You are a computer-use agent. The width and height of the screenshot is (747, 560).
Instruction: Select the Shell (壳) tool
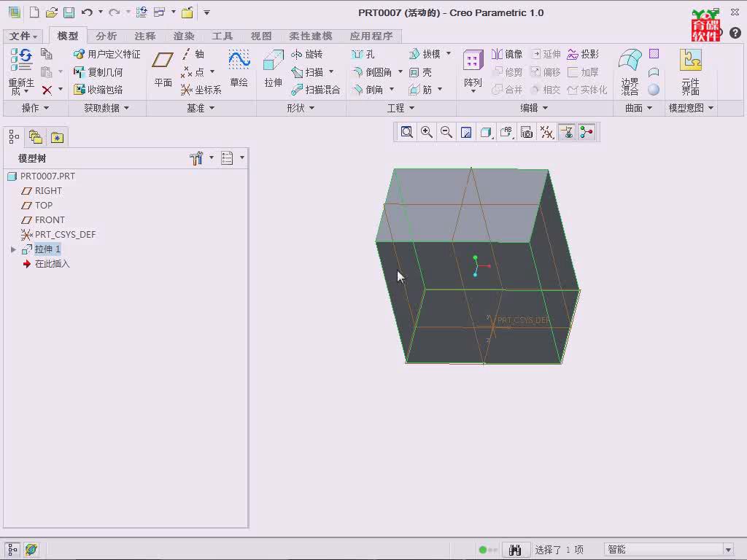[421, 72]
